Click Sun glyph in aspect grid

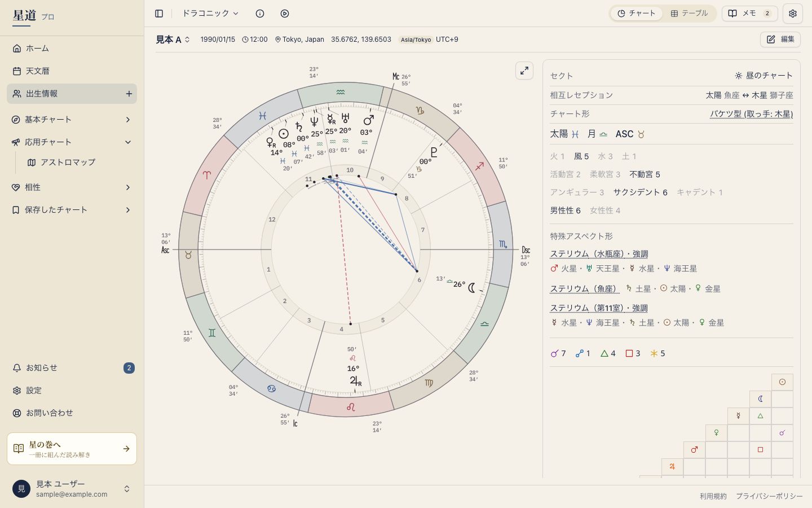[x=782, y=382]
